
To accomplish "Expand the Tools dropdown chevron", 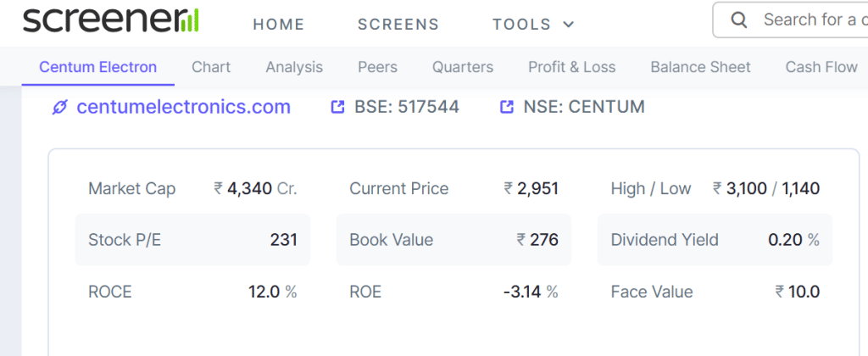I will pos(569,25).
